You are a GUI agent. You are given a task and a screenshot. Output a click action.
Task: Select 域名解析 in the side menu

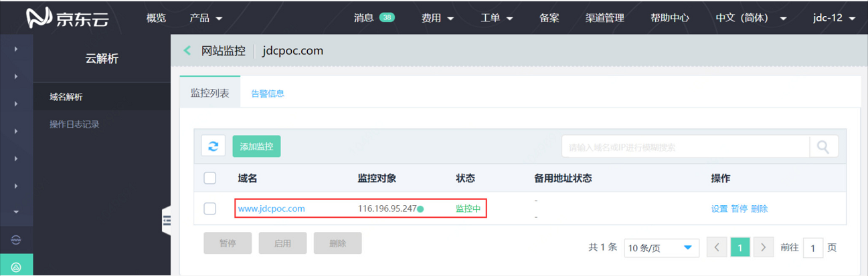[102, 97]
